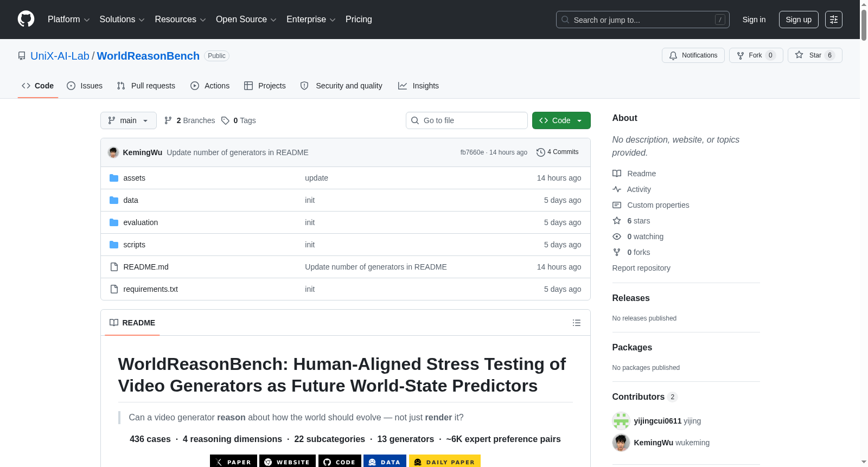Expand the Platform menu

pos(68,20)
